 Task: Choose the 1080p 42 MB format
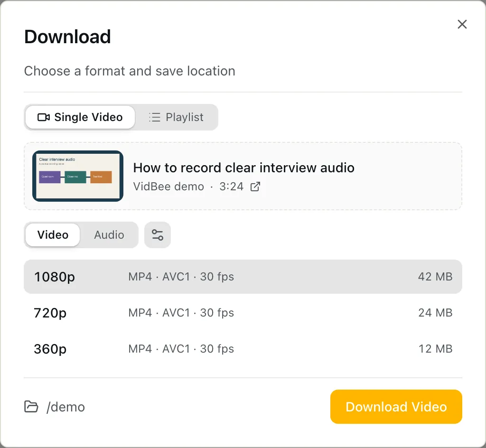coord(243,277)
